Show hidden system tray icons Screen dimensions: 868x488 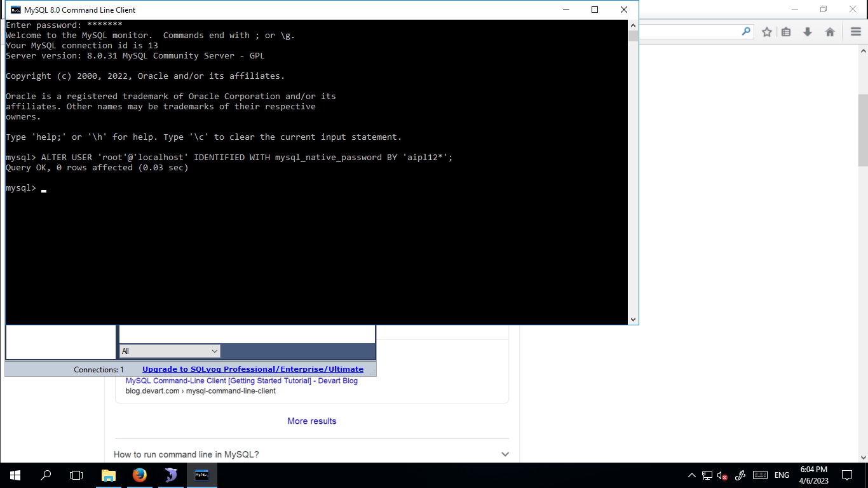point(692,475)
